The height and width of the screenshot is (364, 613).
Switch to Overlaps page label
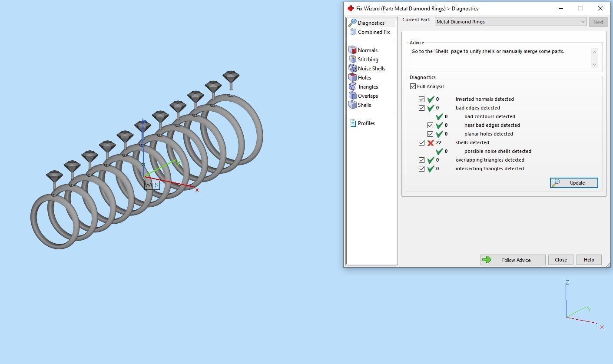pyautogui.click(x=368, y=96)
